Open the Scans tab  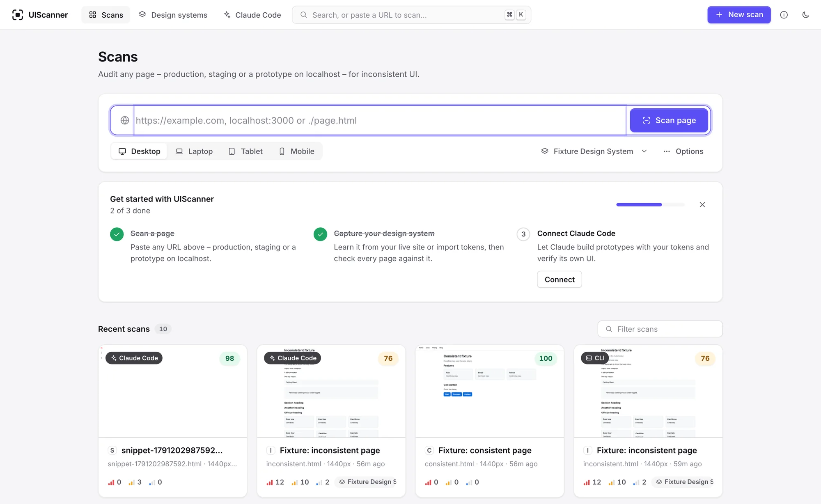click(106, 15)
